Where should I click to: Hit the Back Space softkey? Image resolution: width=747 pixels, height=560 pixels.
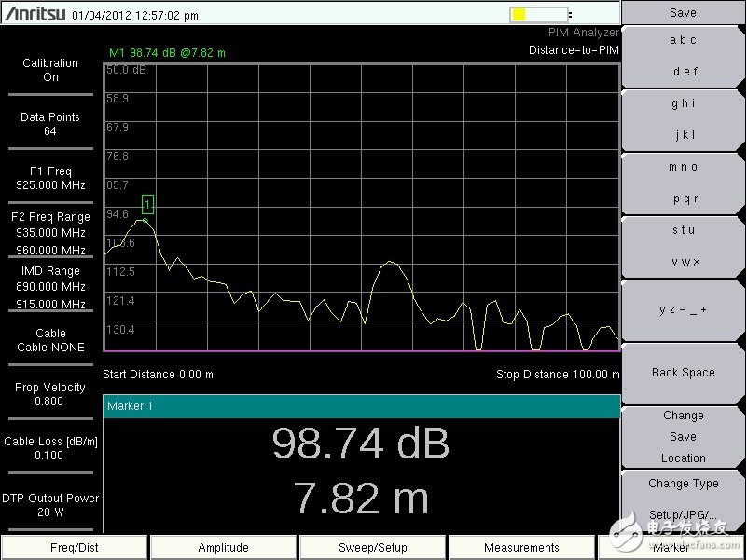(x=683, y=373)
